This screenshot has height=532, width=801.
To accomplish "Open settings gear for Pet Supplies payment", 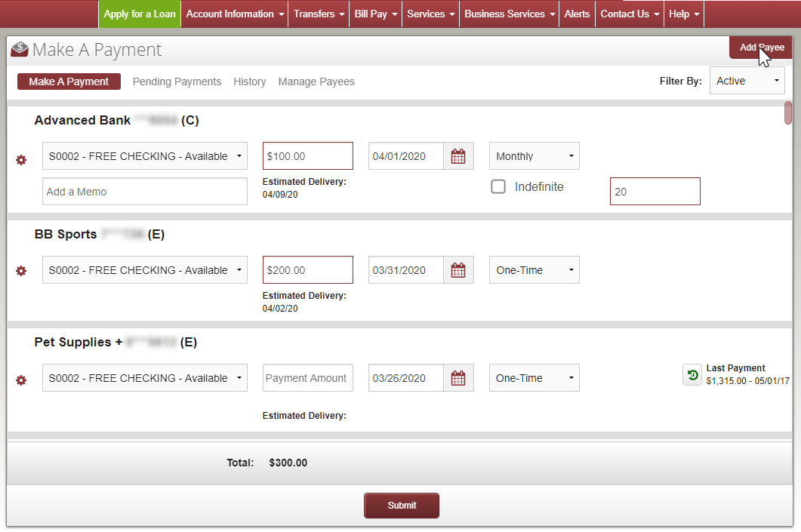I will [20, 380].
